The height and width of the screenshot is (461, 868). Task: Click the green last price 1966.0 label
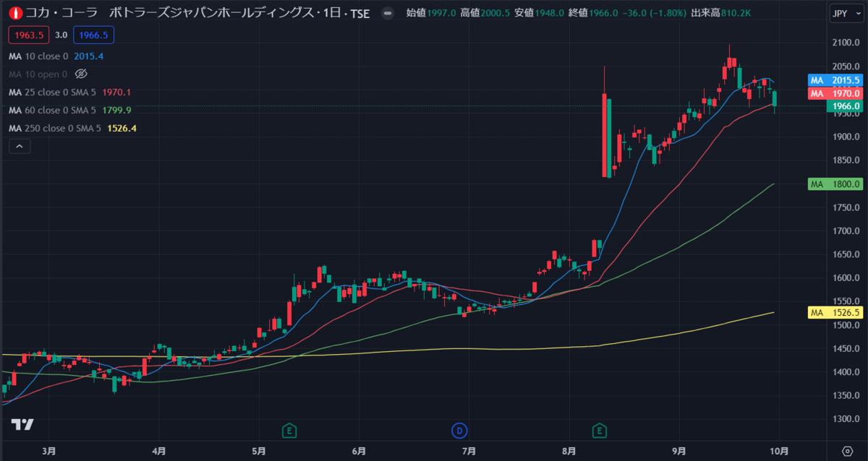844,106
